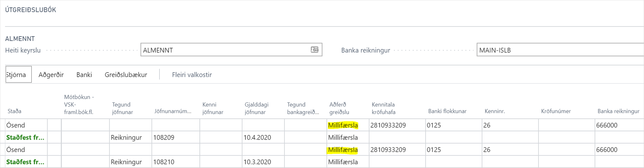Click the Gjalddagi jöfnunar column header
The height and width of the screenshot is (168, 644).
(256, 108)
